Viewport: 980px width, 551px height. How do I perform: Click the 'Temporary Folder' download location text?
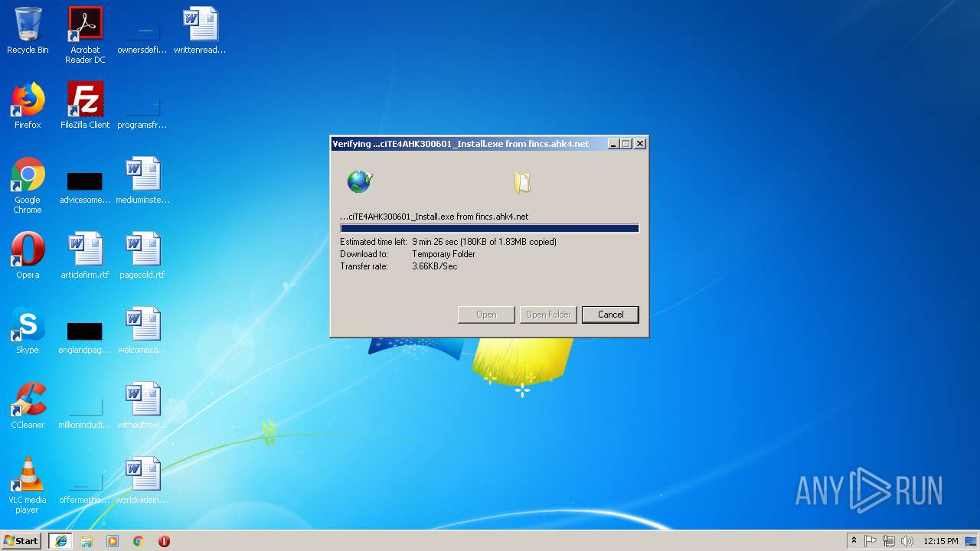tap(443, 254)
